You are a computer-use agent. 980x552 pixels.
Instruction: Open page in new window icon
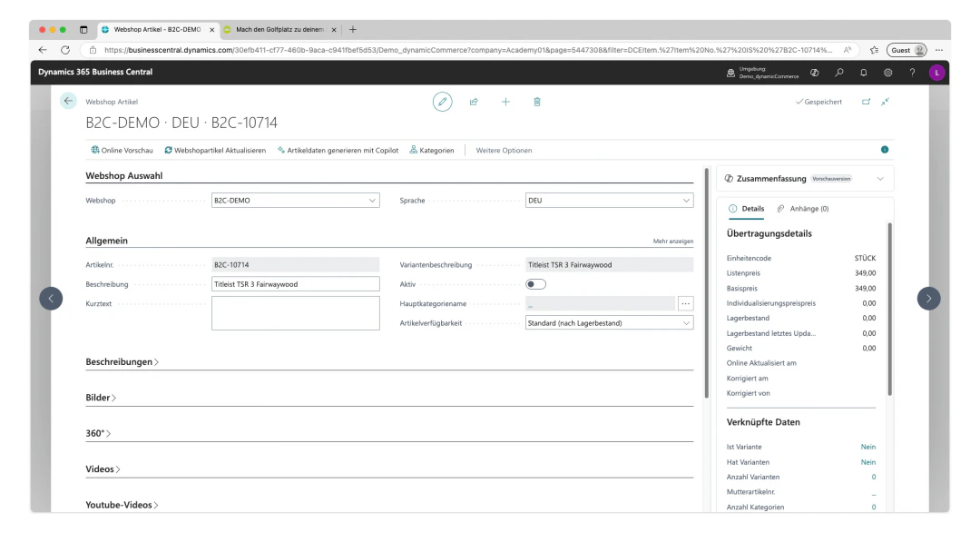pos(867,102)
